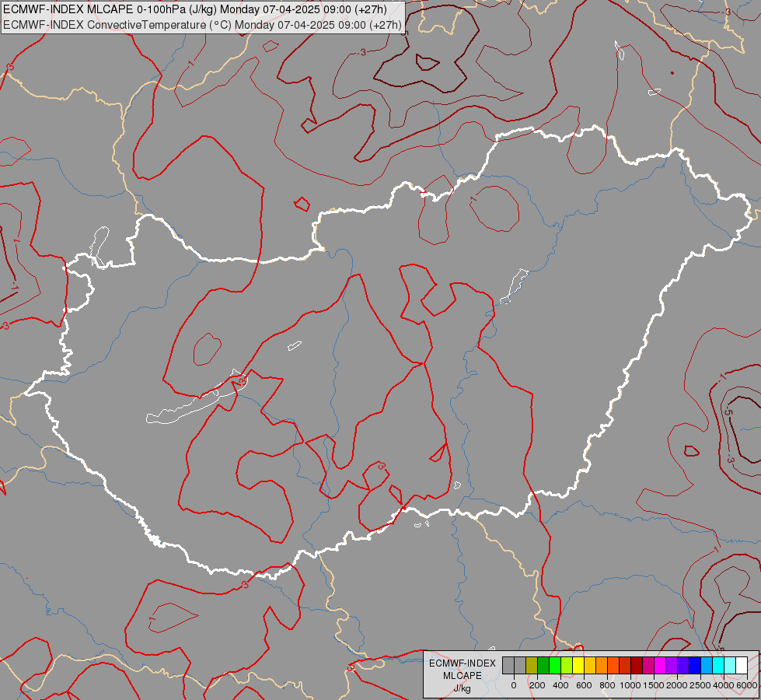Click the 'J/kg' unit label
The height and width of the screenshot is (700, 761).
(x=462, y=689)
